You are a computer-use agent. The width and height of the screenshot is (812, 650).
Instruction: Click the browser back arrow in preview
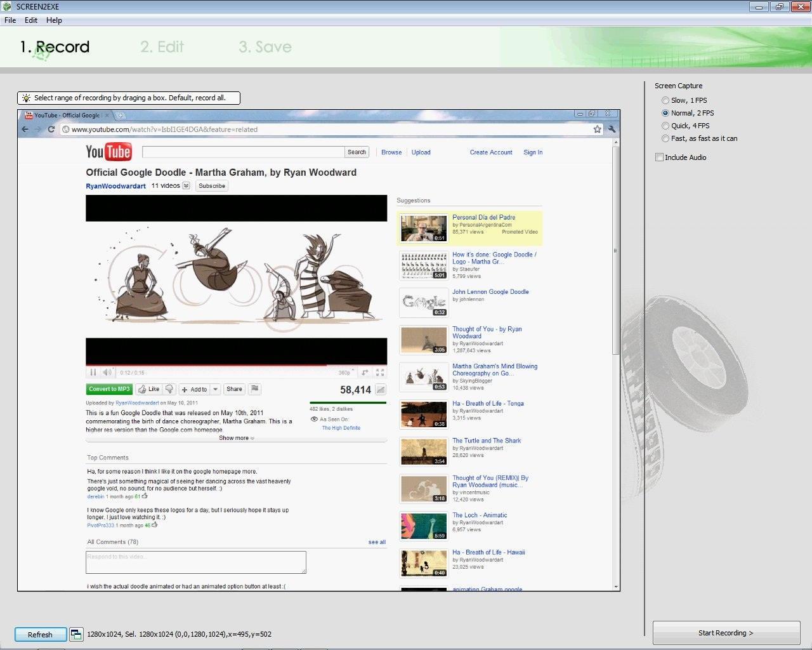tap(25, 129)
